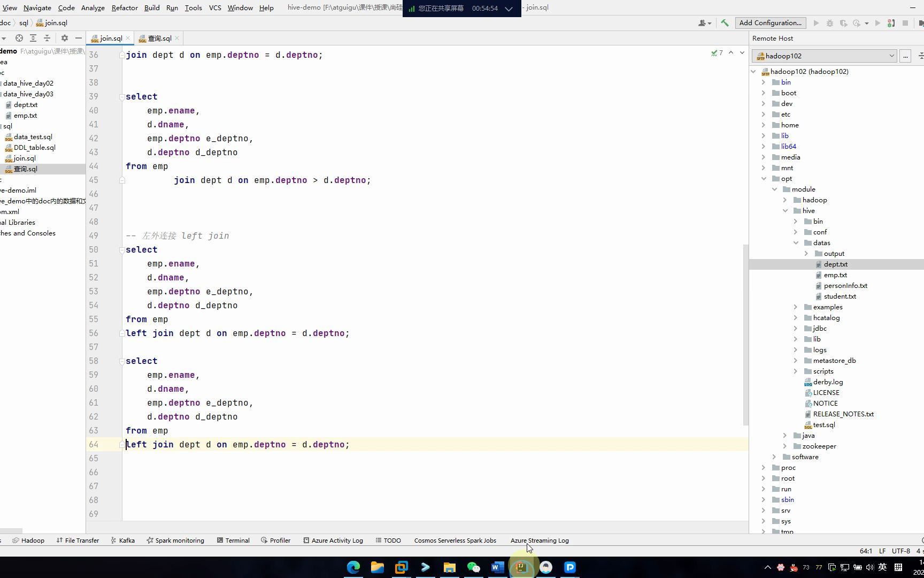This screenshot has height=578, width=924.
Task: Close the 查询.sql editor tab
Action: pyautogui.click(x=177, y=39)
